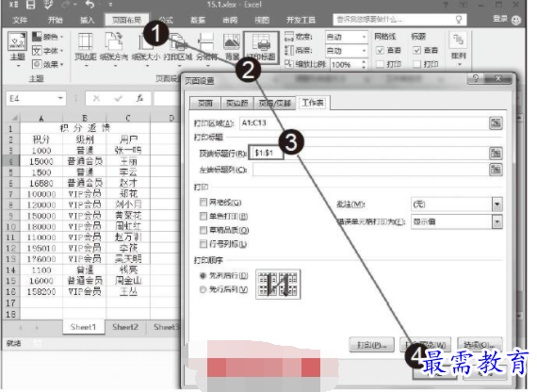Image resolution: width=537 pixels, height=392 pixels.
Task: Open the Cell errors as dropdown
Action: tap(496, 221)
